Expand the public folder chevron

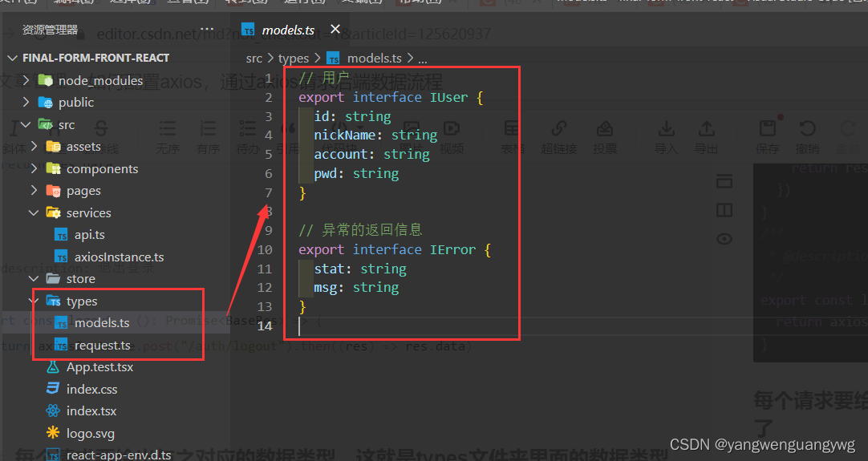pos(26,102)
